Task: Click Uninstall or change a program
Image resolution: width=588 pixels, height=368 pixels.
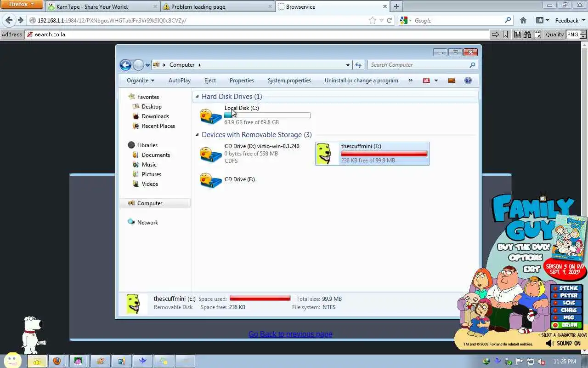Action: (362, 80)
